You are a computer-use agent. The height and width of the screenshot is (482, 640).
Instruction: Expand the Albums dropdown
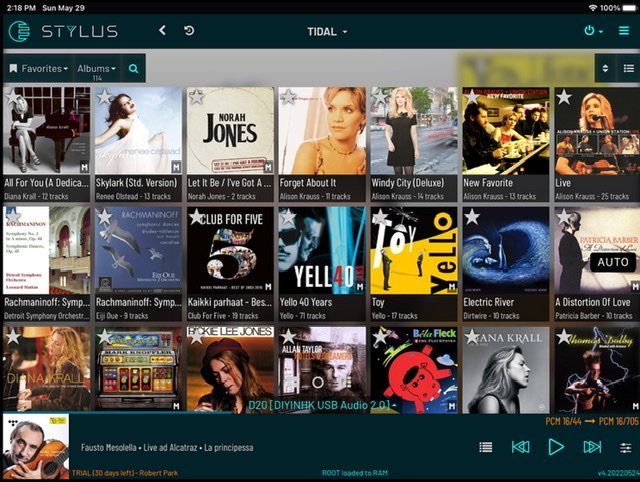pyautogui.click(x=96, y=69)
